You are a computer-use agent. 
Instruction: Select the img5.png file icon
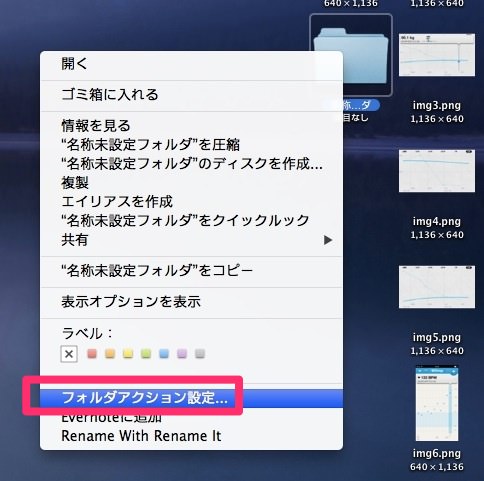437,287
